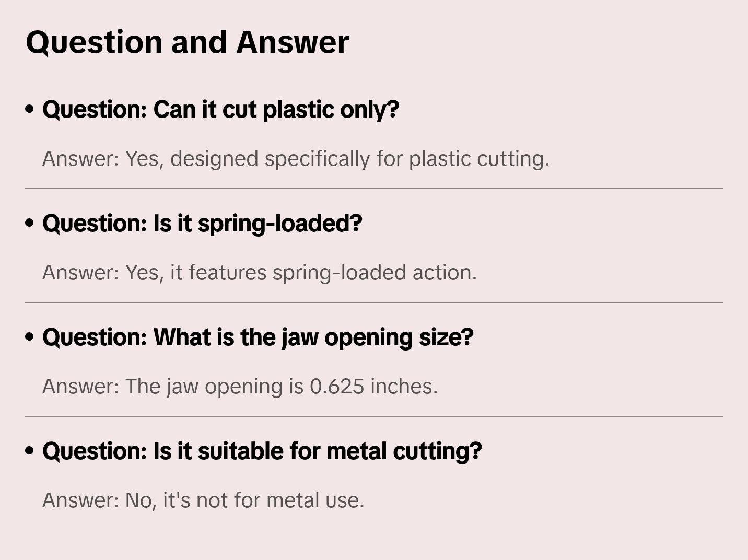
Task: Select the jaw opening size question
Action: pos(258,337)
